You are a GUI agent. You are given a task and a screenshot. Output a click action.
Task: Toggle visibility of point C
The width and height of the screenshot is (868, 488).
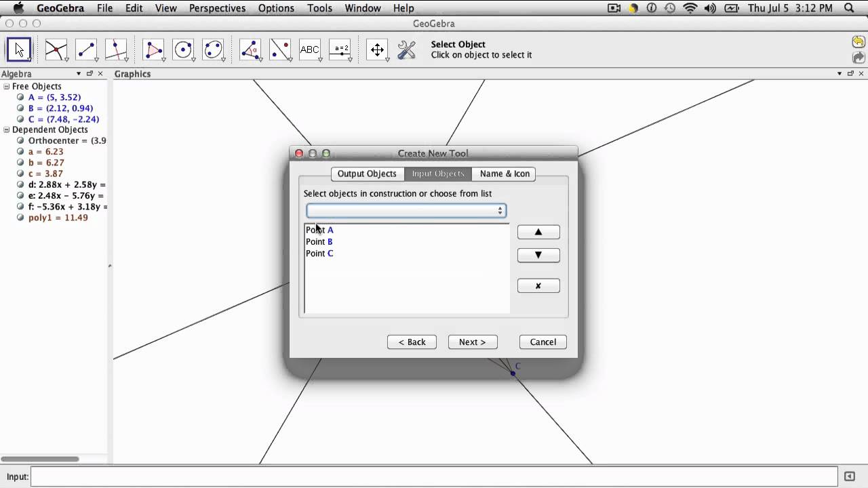click(x=21, y=119)
